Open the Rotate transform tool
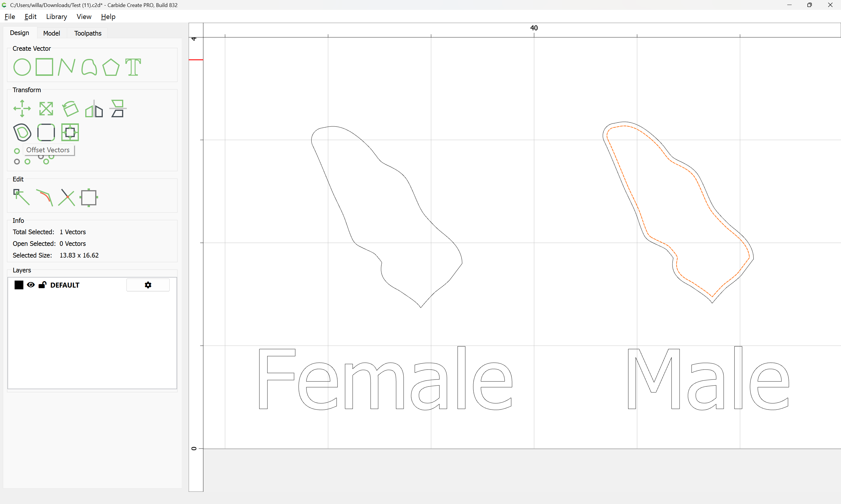 70,109
